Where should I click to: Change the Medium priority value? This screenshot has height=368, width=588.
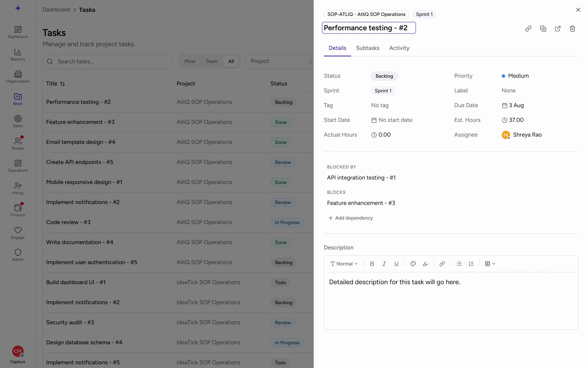point(515,76)
